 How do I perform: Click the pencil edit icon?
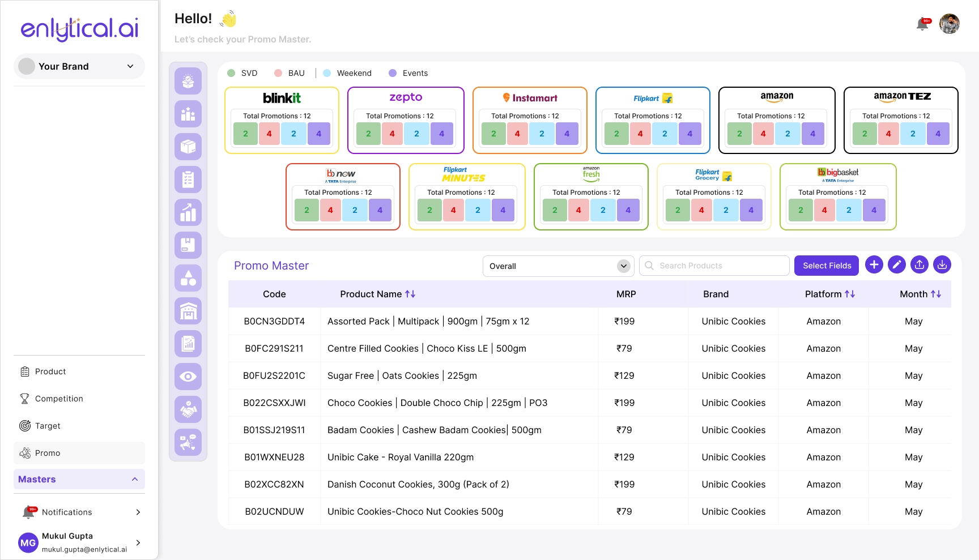point(897,264)
